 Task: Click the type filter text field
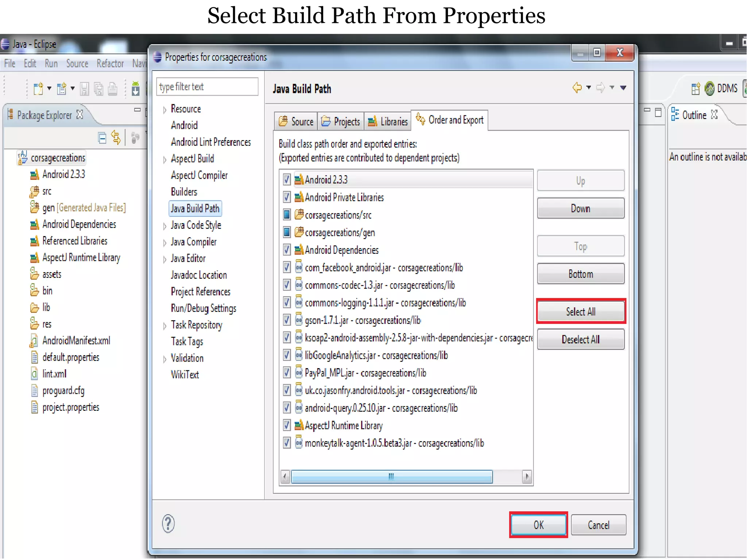pos(207,87)
